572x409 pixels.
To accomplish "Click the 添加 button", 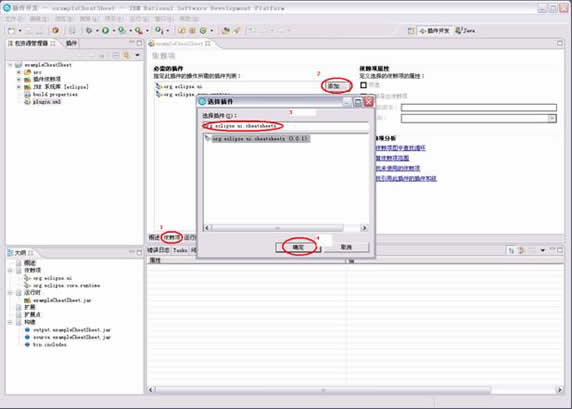I will pyautogui.click(x=335, y=86).
